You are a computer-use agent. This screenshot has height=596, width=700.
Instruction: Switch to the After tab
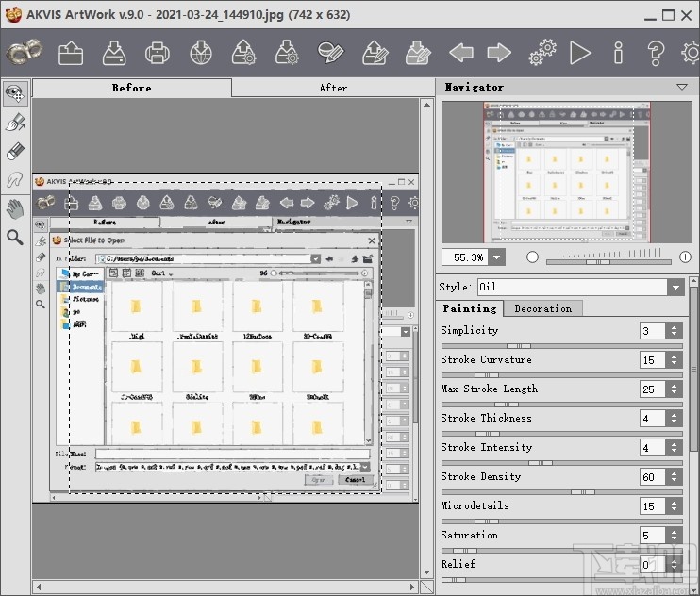[333, 88]
